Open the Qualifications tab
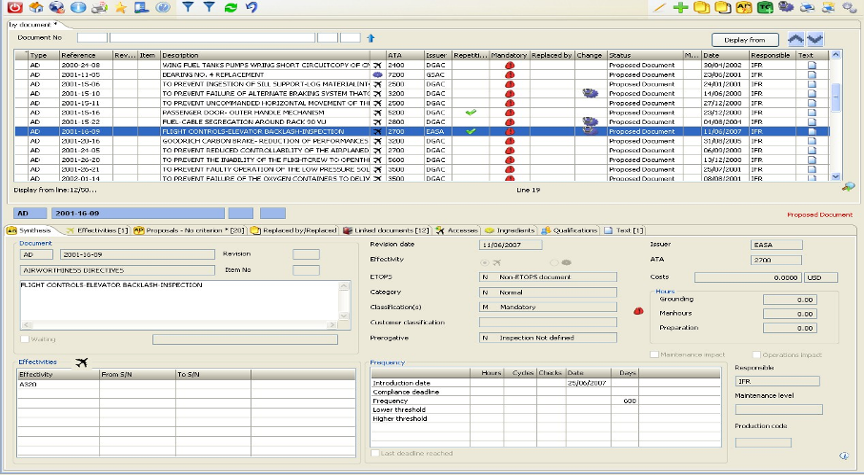The width and height of the screenshot is (864, 475). tap(570, 230)
